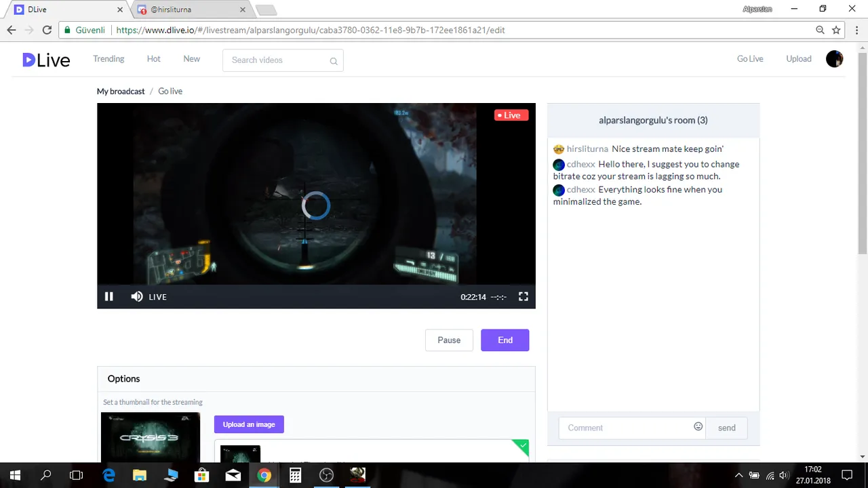The height and width of the screenshot is (488, 868).
Task: Open the New videos page
Action: pos(191,59)
